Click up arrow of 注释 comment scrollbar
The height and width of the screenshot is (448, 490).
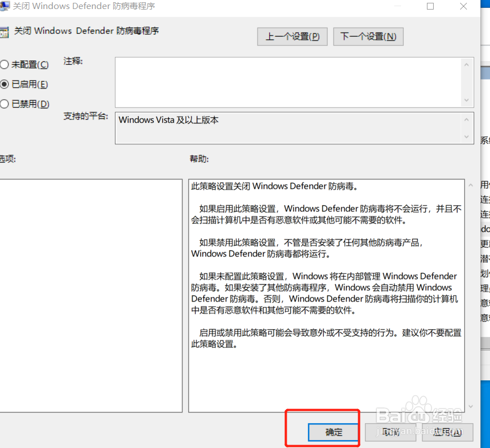[466, 65]
